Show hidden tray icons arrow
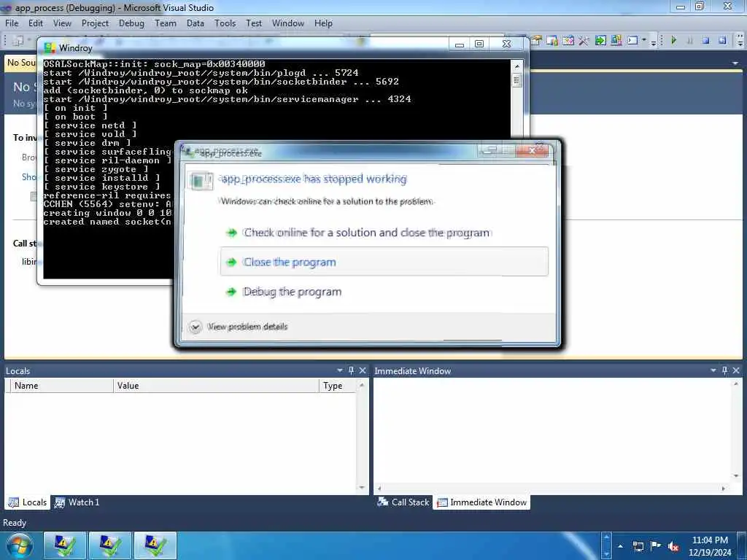The width and height of the screenshot is (747, 560). (620, 546)
